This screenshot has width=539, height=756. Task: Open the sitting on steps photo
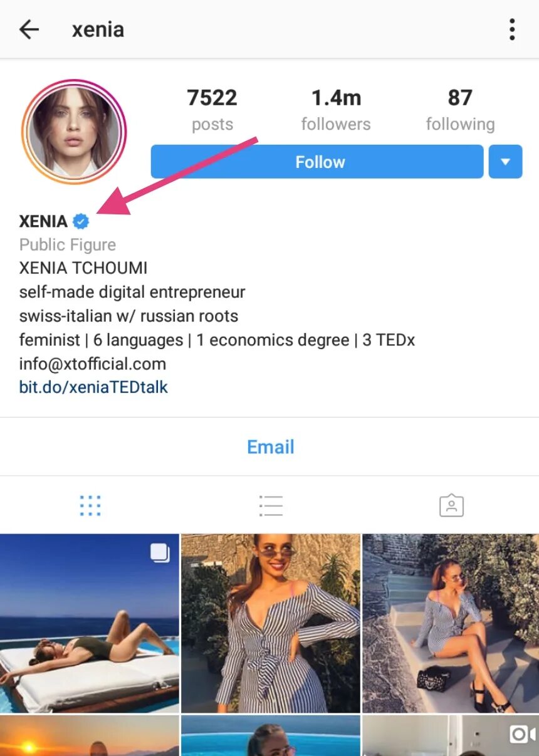tap(451, 623)
